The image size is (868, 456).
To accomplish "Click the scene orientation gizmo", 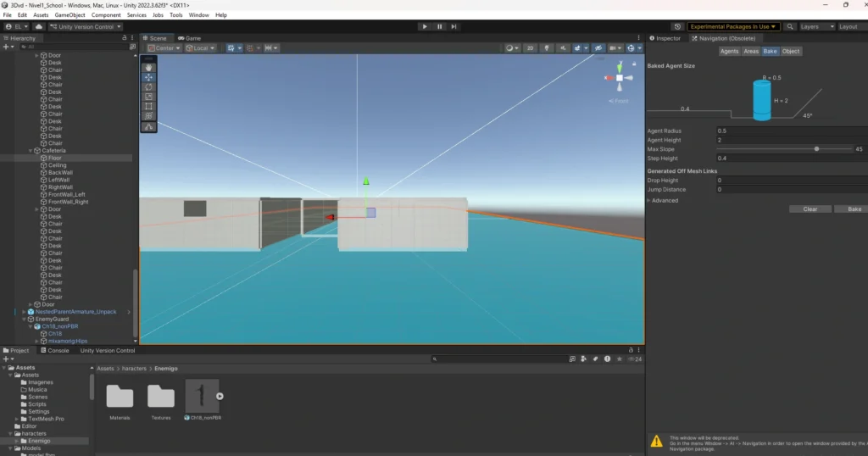I will (620, 78).
